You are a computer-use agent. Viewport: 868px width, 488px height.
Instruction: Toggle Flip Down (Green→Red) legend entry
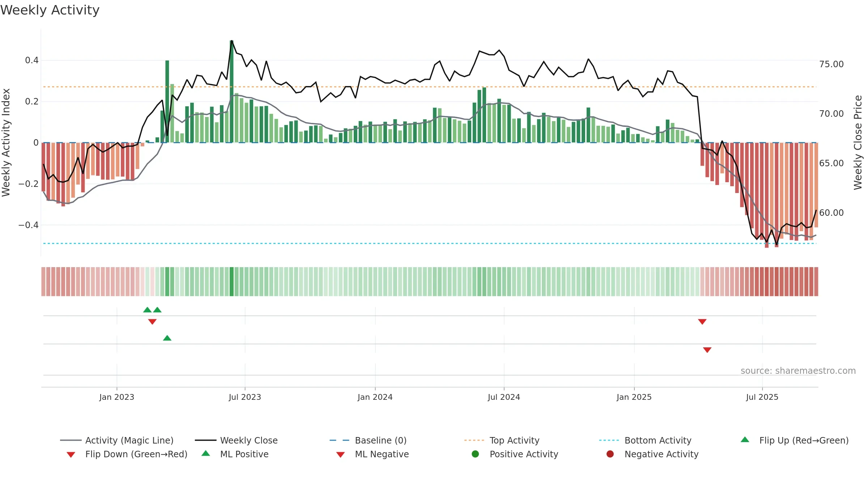pos(127,454)
